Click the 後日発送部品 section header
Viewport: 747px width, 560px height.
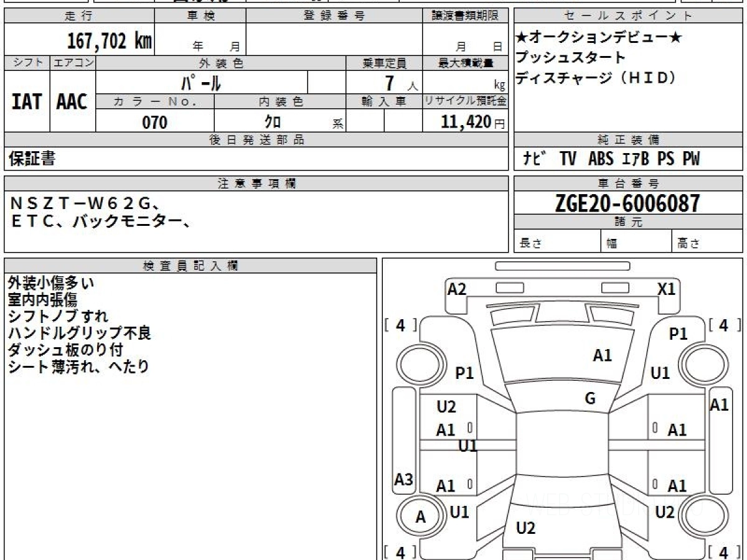coord(256,140)
